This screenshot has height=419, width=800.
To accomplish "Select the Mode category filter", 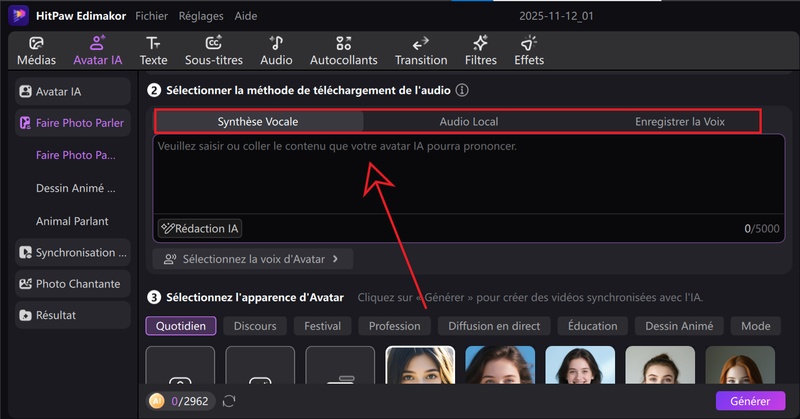I will click(756, 326).
